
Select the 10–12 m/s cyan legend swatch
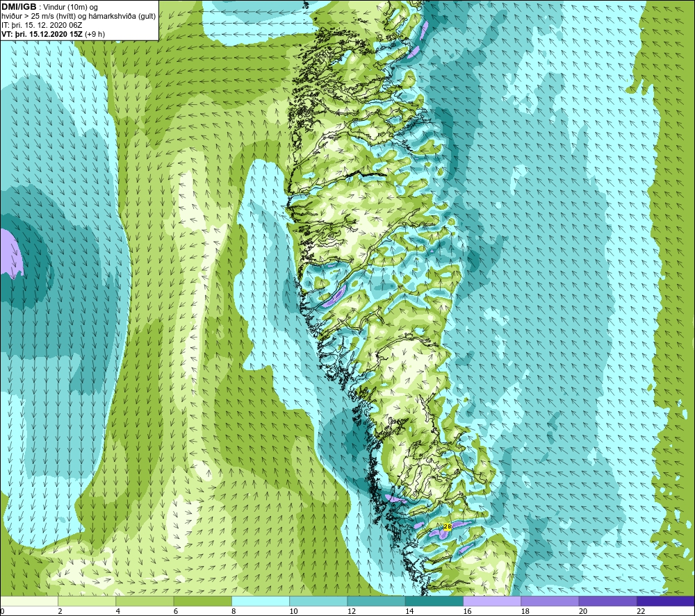tap(318, 601)
